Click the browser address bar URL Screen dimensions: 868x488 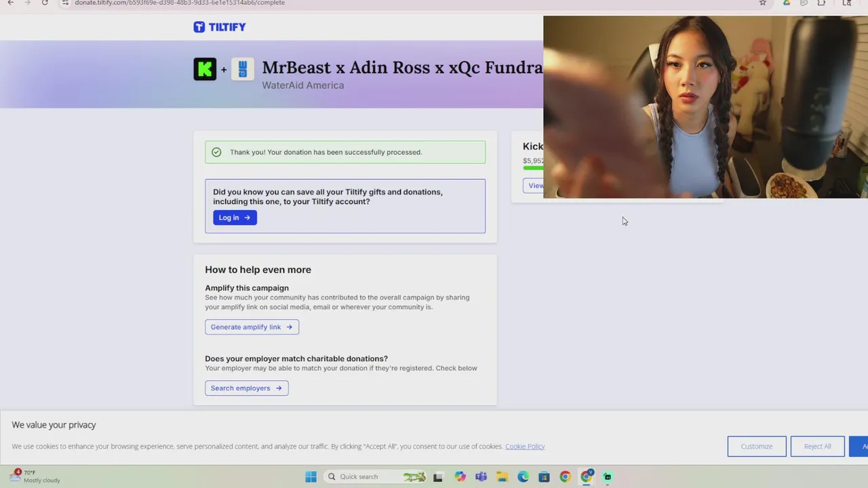pos(180,3)
